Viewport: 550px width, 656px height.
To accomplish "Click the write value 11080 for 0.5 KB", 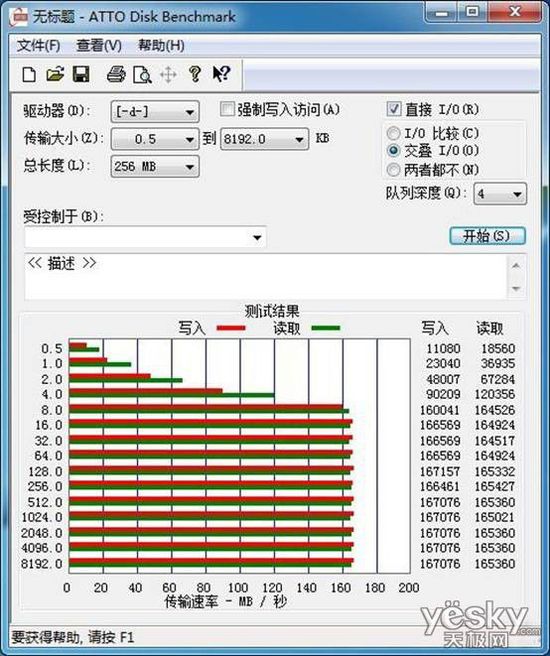I will coord(443,348).
